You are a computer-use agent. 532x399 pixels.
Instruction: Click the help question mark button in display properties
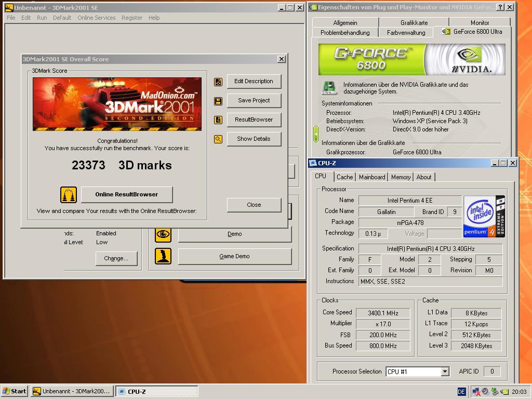click(500, 7)
